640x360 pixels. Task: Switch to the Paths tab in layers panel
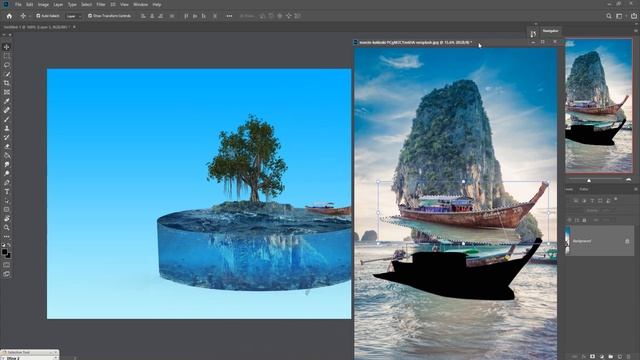click(584, 189)
